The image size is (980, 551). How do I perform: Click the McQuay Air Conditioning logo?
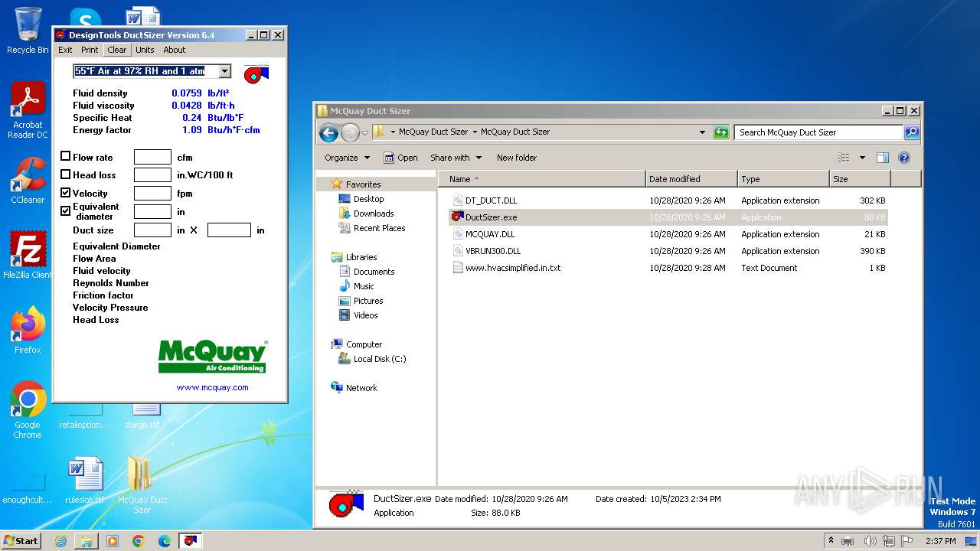(213, 357)
